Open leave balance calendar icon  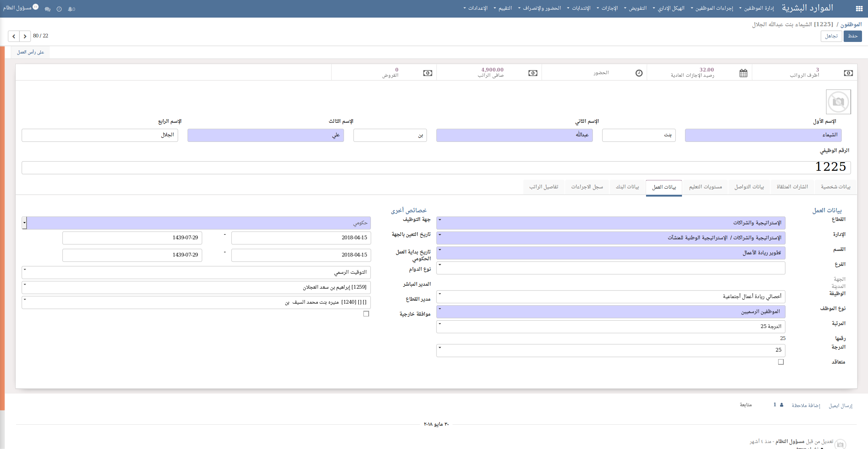(743, 73)
